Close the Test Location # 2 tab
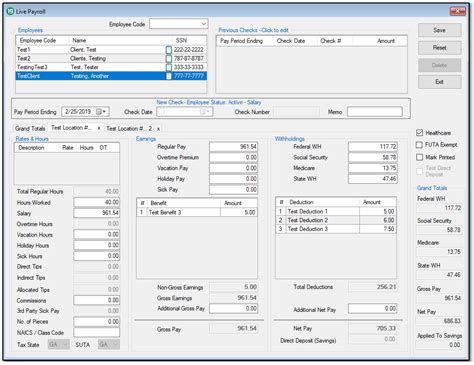The height and width of the screenshot is (365, 474). click(x=158, y=129)
